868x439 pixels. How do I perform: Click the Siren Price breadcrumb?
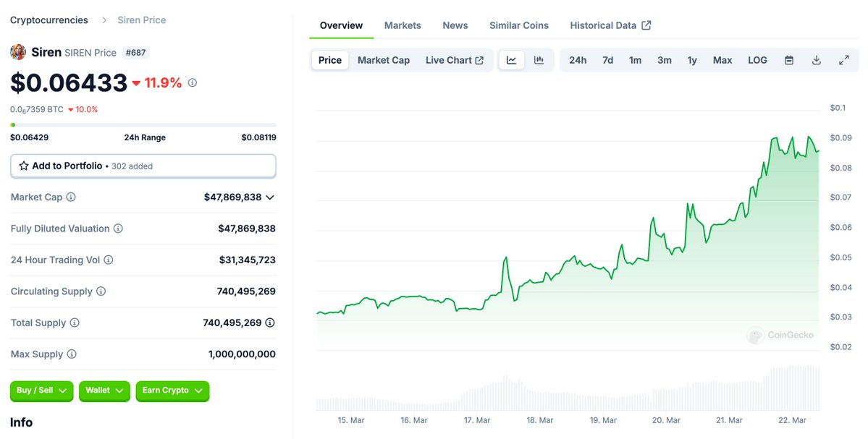click(142, 20)
